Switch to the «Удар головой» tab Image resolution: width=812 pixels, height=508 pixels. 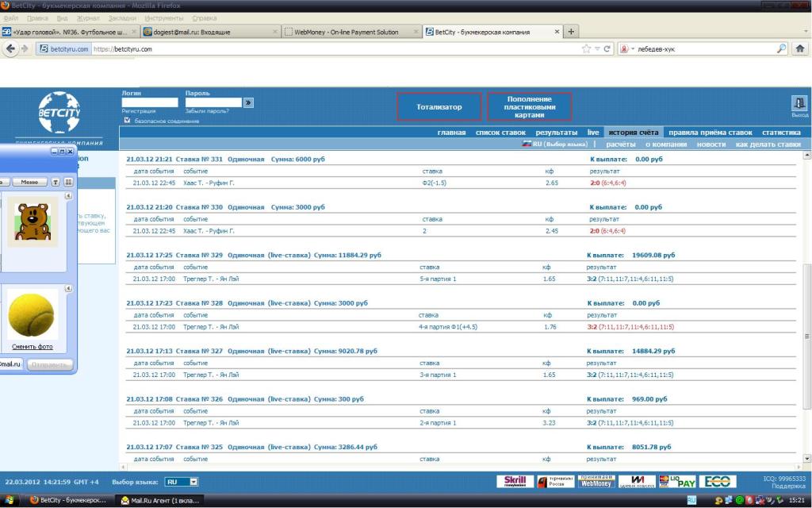point(70,32)
